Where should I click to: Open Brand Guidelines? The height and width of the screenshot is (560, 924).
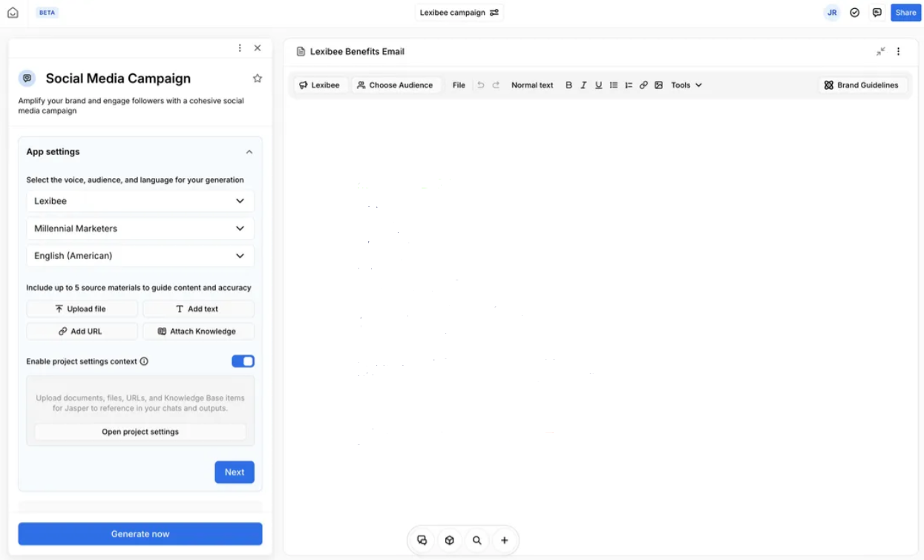point(862,85)
